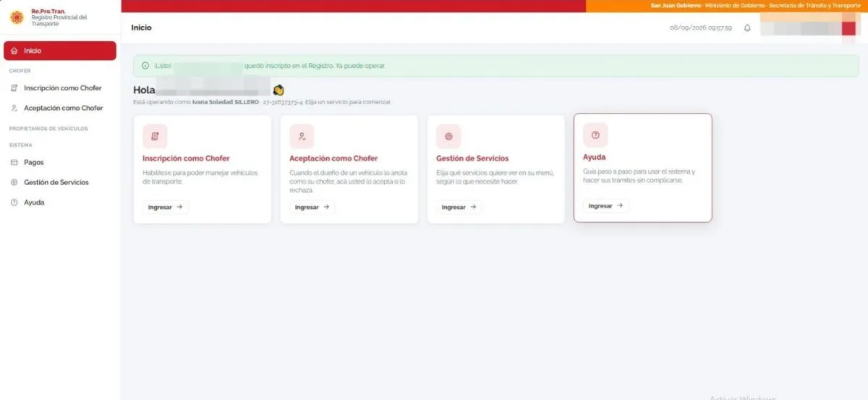This screenshot has width=868, height=400.
Task: Click the Gestión de Servicios gear card icon
Action: [x=448, y=136]
